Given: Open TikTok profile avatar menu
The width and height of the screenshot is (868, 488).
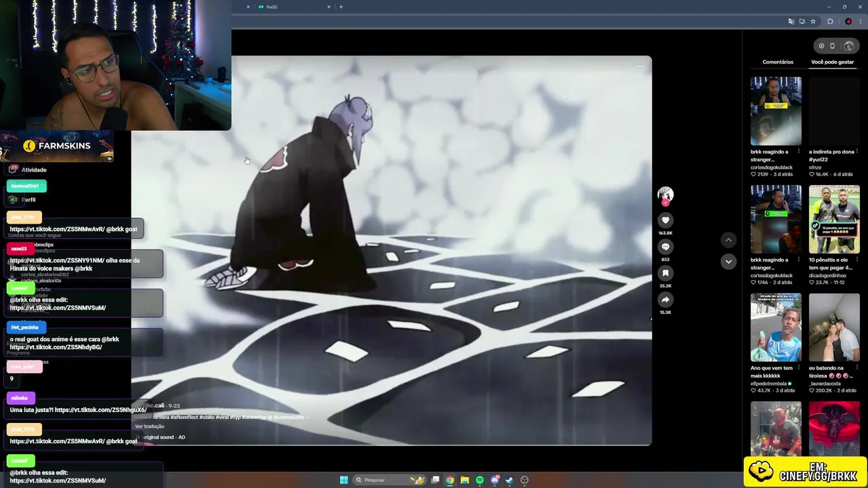Looking at the screenshot, I should point(849,46).
